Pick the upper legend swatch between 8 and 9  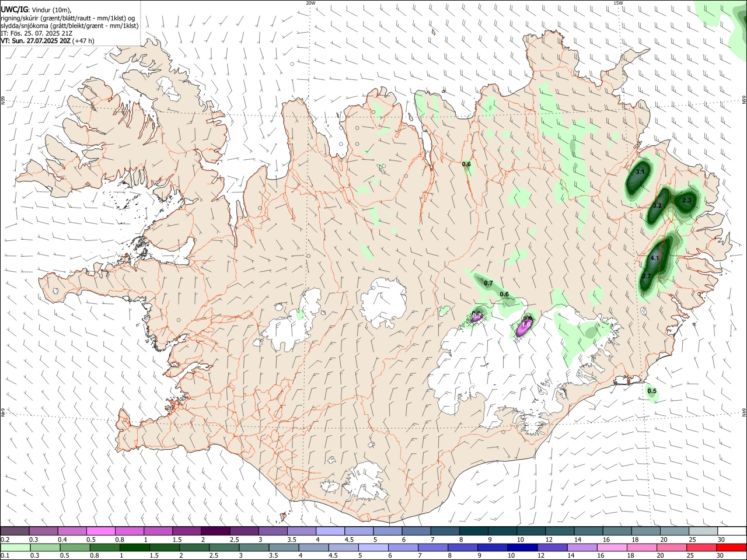click(x=474, y=531)
